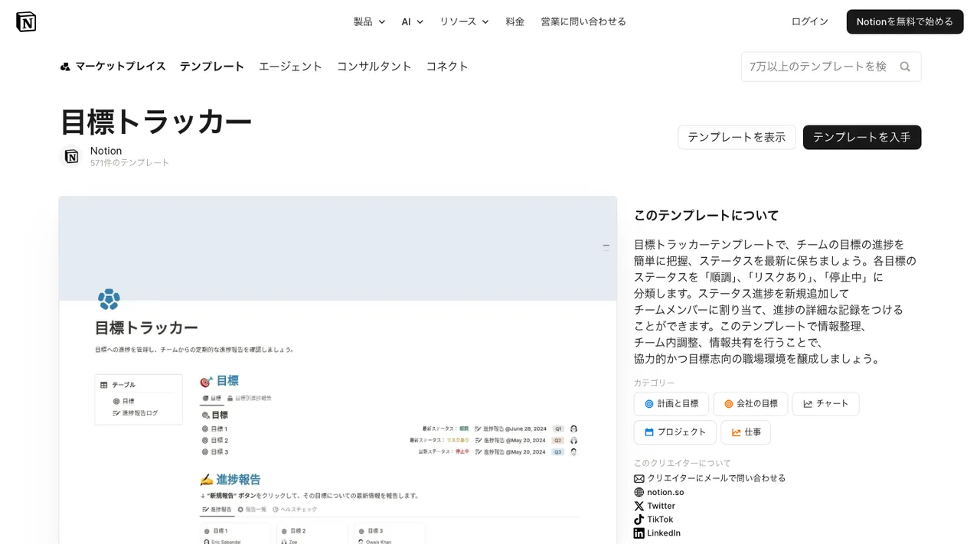Screen dimensions: 980x544
Task: Click 進捗報告 heading in preview
Action: coord(238,480)
